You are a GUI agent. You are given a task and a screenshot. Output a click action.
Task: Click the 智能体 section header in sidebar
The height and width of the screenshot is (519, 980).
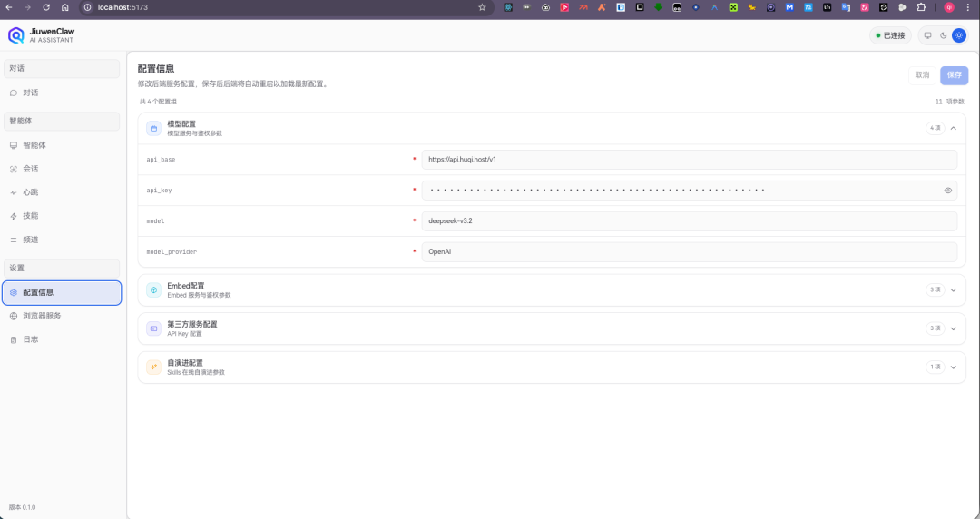[62, 122]
